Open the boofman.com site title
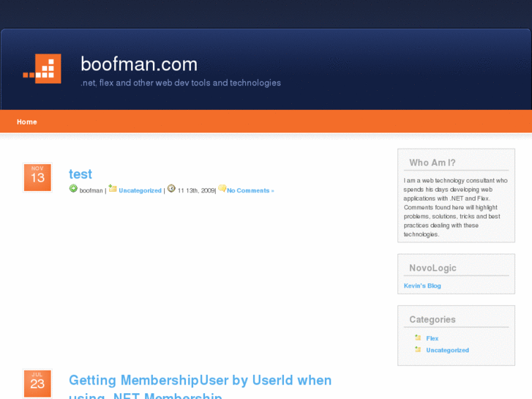The width and height of the screenshot is (532, 399). [139, 64]
